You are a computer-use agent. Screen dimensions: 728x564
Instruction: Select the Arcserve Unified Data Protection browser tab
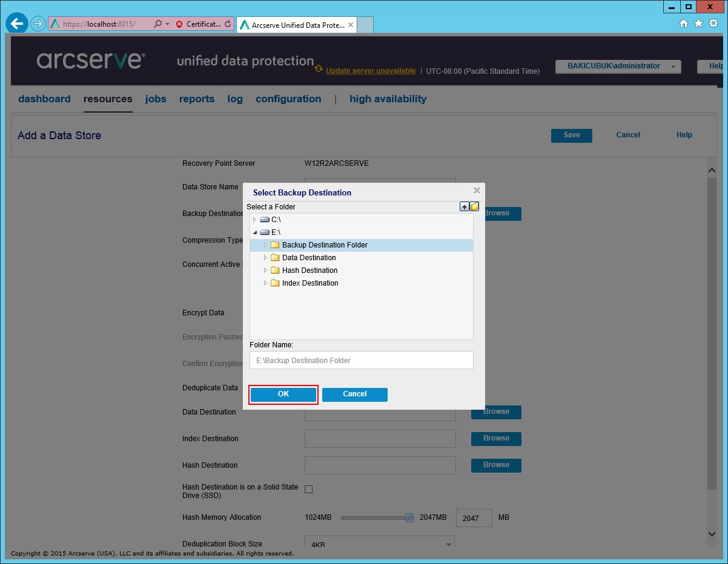click(x=296, y=25)
